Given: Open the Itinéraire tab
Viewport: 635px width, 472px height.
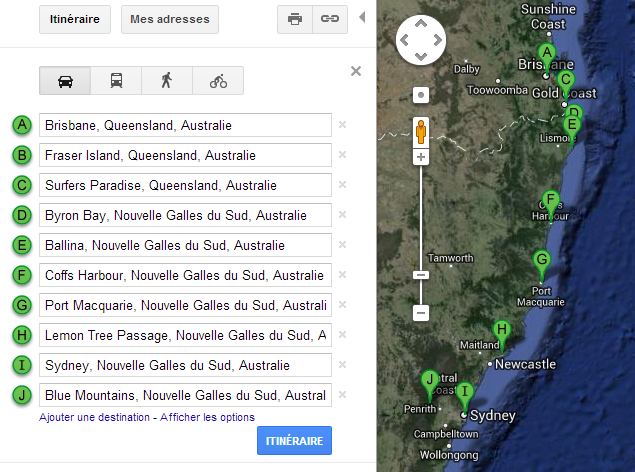Looking at the screenshot, I should click(x=75, y=19).
